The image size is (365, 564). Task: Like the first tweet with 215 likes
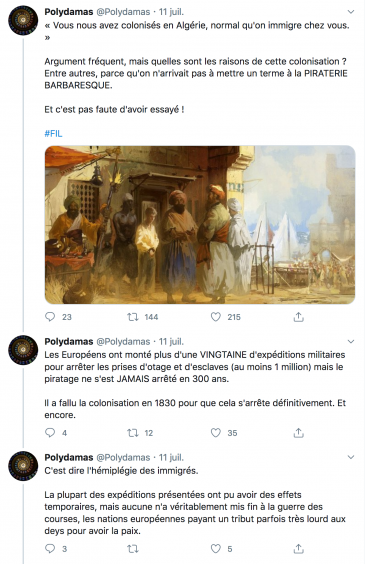point(215,317)
